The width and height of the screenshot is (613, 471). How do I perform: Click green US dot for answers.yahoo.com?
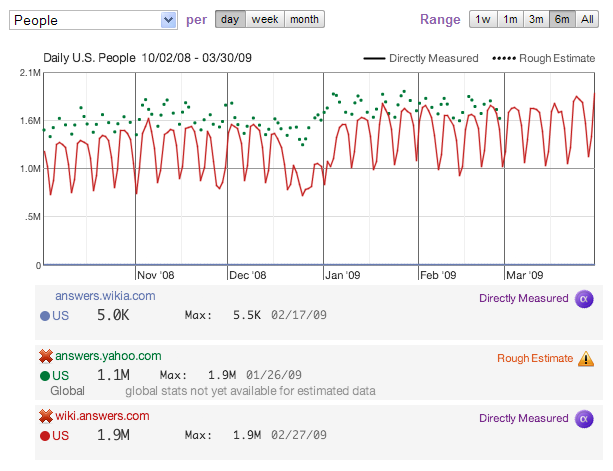tap(45, 376)
